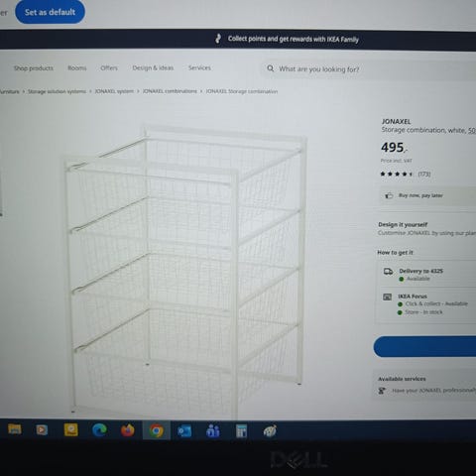Click the Set as default button
Image resolution: width=476 pixels, height=476 pixels.
[50, 12]
